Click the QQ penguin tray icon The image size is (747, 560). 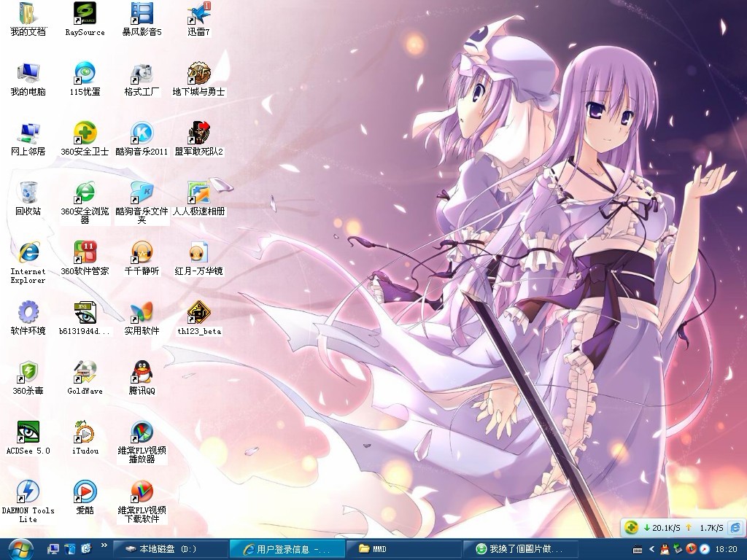pyautogui.click(x=664, y=548)
